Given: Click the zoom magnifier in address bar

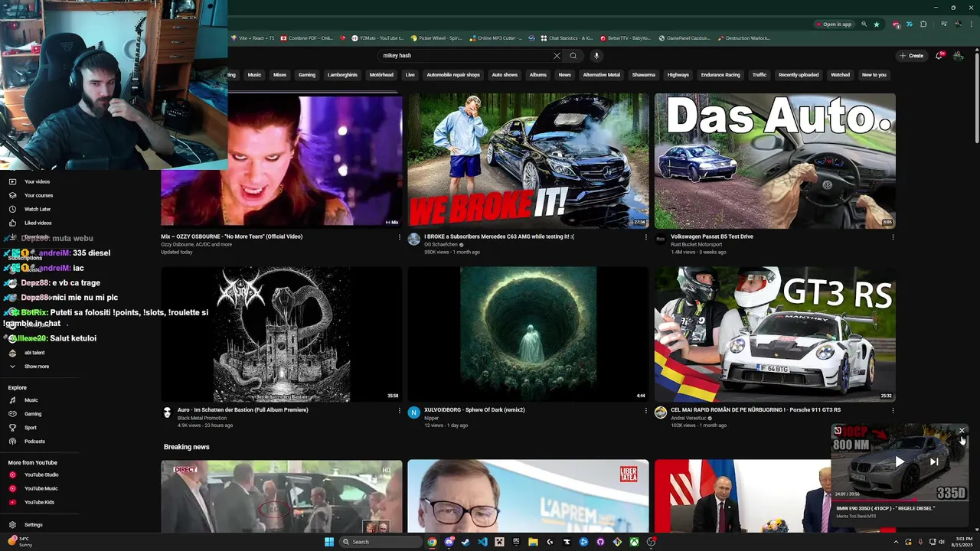Looking at the screenshot, I should (864, 24).
